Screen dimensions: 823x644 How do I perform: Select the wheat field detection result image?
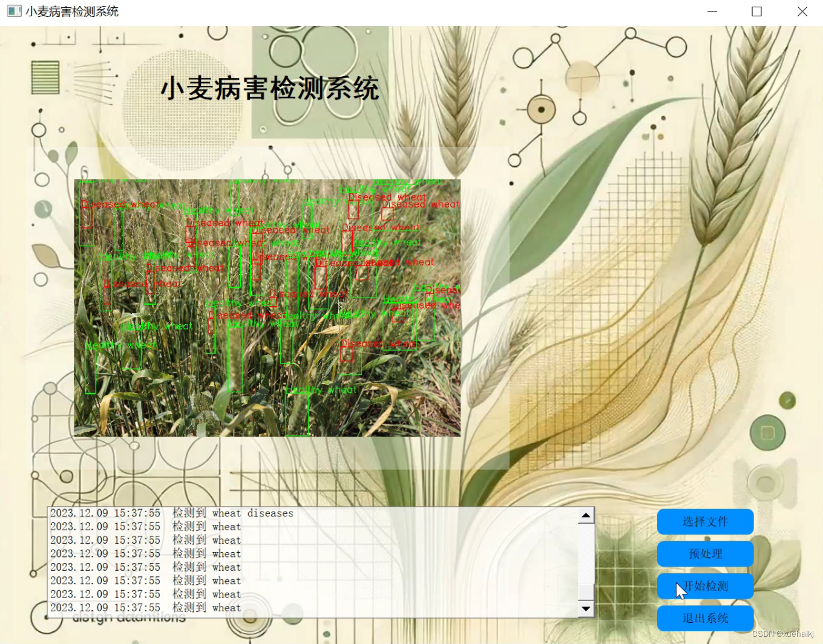pos(267,308)
